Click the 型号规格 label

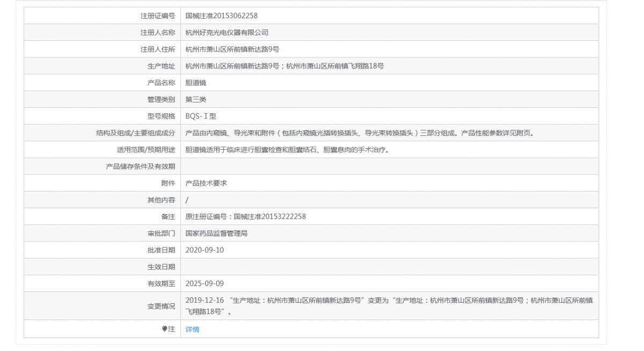click(x=162, y=116)
